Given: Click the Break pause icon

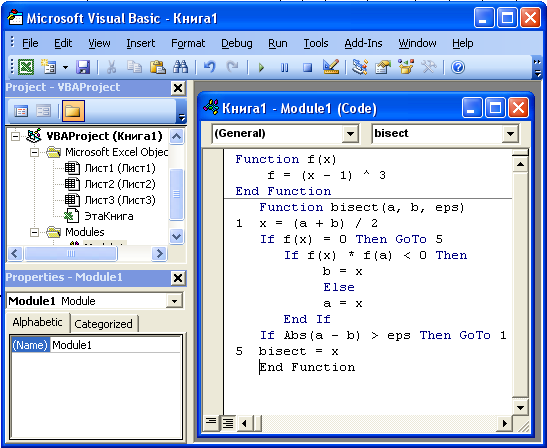Looking at the screenshot, I should pyautogui.click(x=284, y=67).
